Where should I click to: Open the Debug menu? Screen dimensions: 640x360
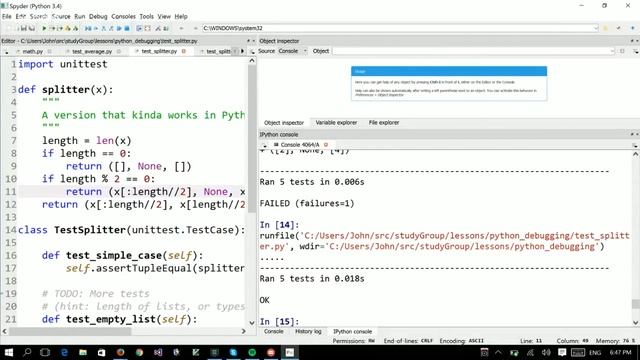pyautogui.click(x=98, y=16)
